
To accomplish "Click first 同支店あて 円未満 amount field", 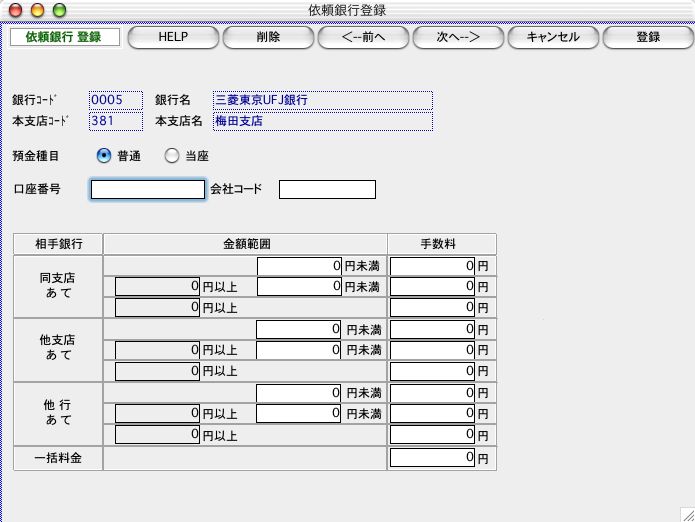I will [299, 266].
